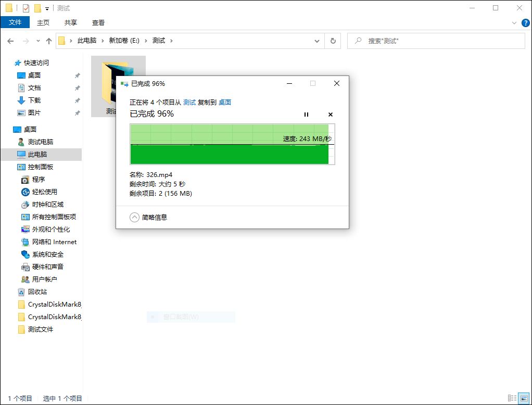Open 回收站 in navigation pane
This screenshot has width=532, height=405.
pyautogui.click(x=37, y=292)
